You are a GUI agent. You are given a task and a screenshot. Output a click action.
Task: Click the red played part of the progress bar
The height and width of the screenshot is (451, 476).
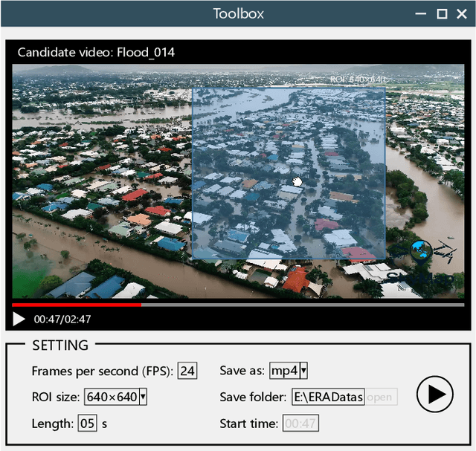coord(74,305)
